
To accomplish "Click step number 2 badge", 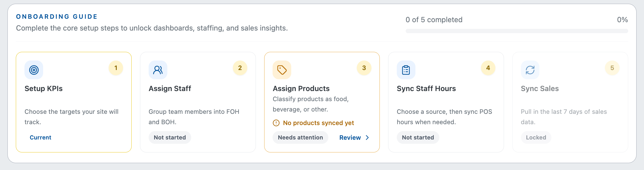I will click(240, 68).
